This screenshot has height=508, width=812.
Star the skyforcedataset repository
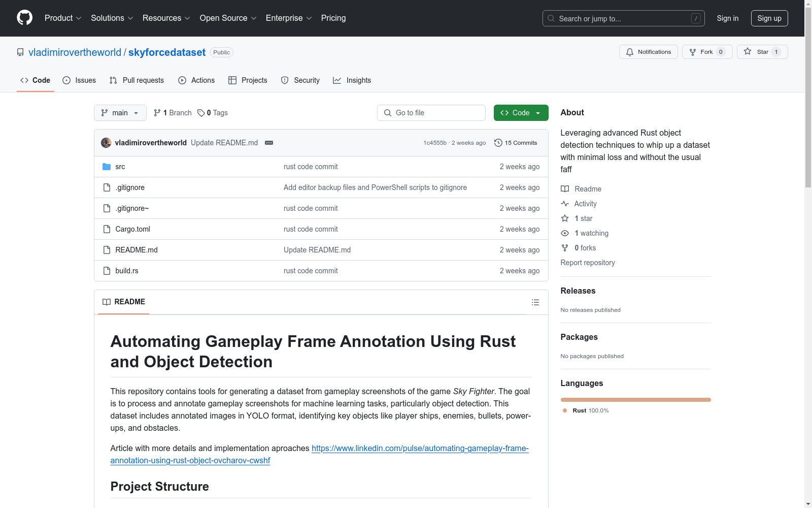click(762, 52)
